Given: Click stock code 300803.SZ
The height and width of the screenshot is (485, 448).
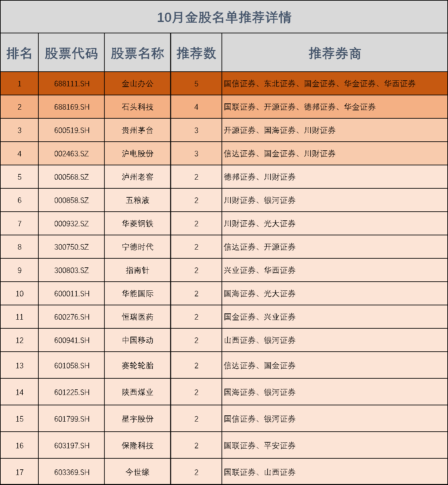Looking at the screenshot, I should point(71,270).
